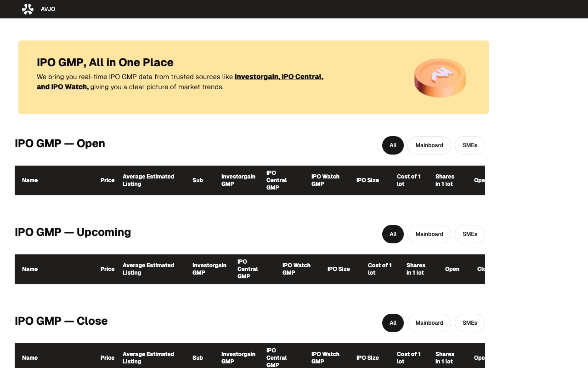Open the Investorgain, IPO Central link
This screenshot has width=588, height=368.
(x=279, y=76)
